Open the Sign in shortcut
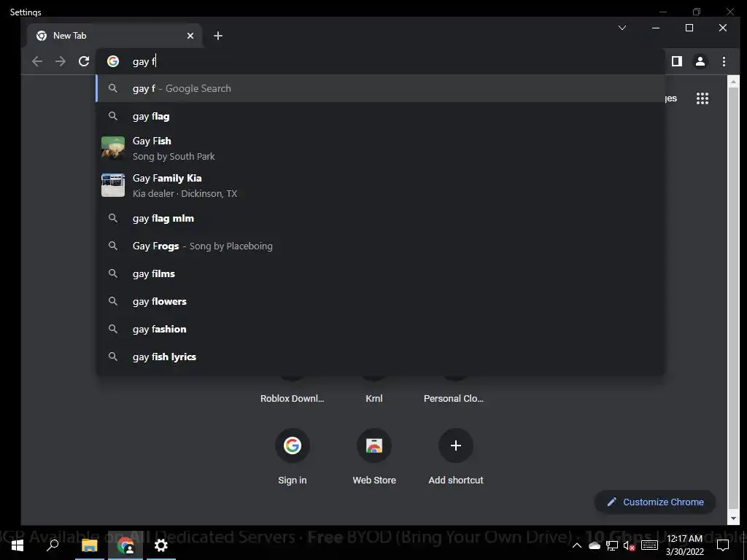The height and width of the screenshot is (560, 747). tap(293, 456)
